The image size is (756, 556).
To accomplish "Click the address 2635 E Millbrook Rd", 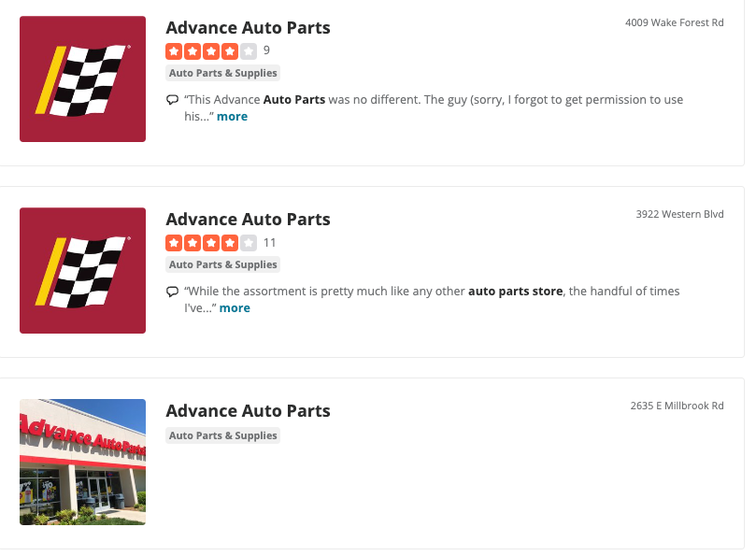I will pyautogui.click(x=677, y=406).
